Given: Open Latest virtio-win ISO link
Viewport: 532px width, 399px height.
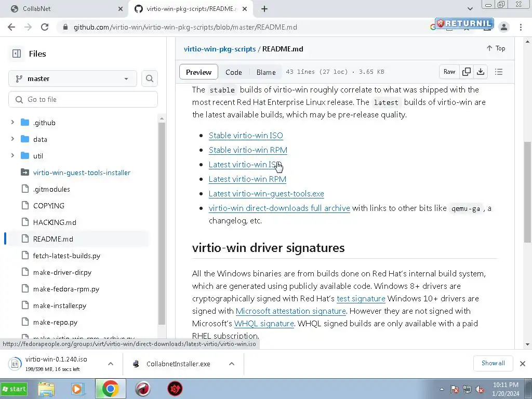Looking at the screenshot, I should [x=245, y=165].
